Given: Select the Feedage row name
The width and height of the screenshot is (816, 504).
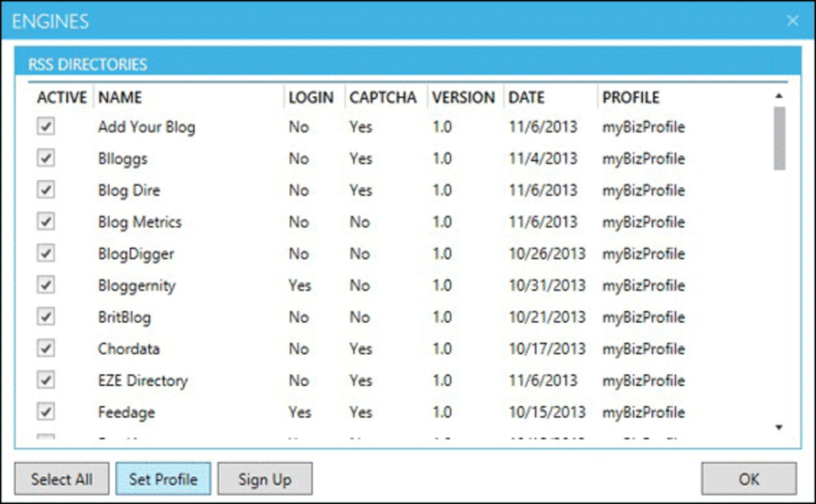Looking at the screenshot, I should coord(126,413).
